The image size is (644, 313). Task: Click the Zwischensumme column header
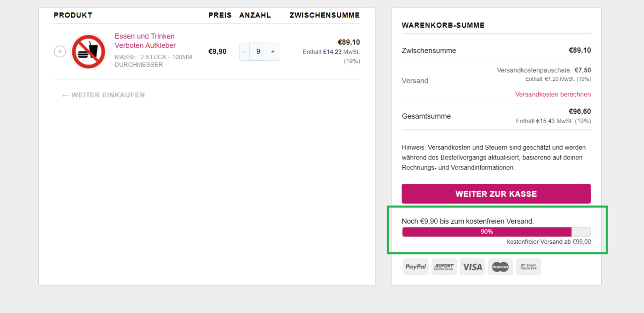pyautogui.click(x=325, y=15)
